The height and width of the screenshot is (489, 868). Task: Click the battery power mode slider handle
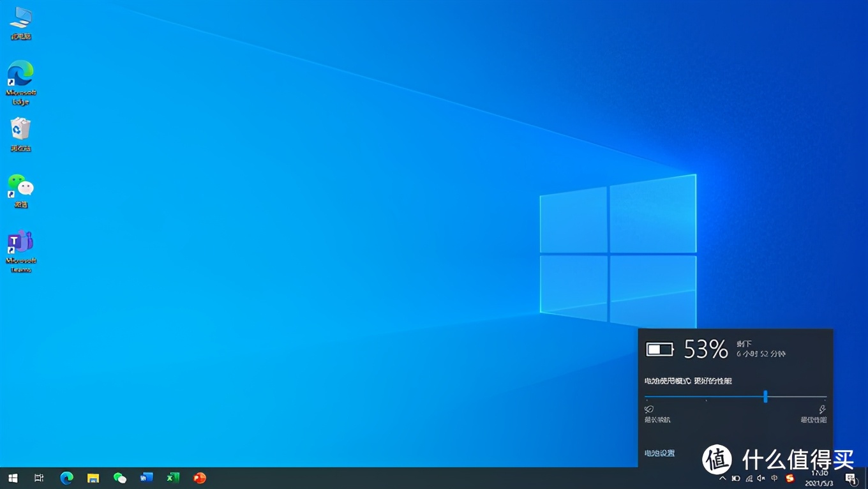(x=765, y=397)
